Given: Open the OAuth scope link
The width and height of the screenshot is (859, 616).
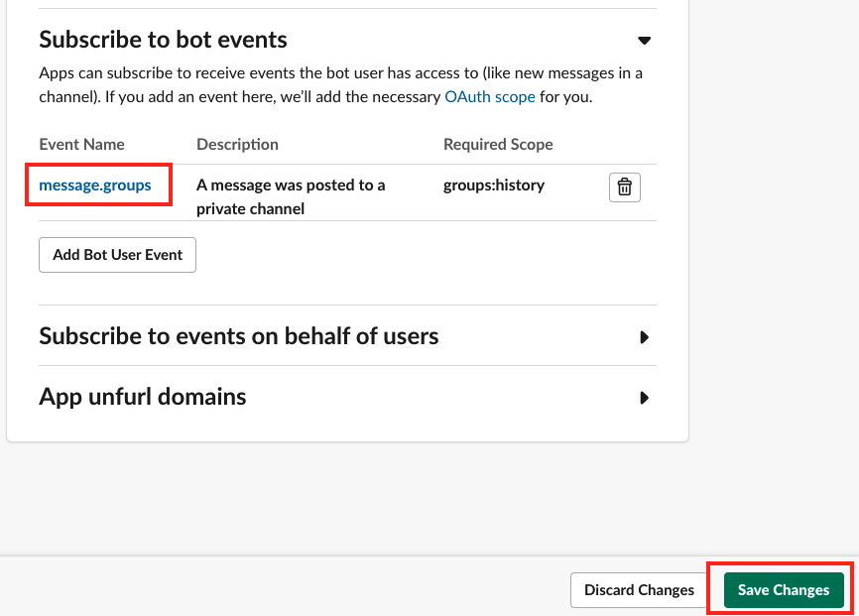Looking at the screenshot, I should [490, 97].
